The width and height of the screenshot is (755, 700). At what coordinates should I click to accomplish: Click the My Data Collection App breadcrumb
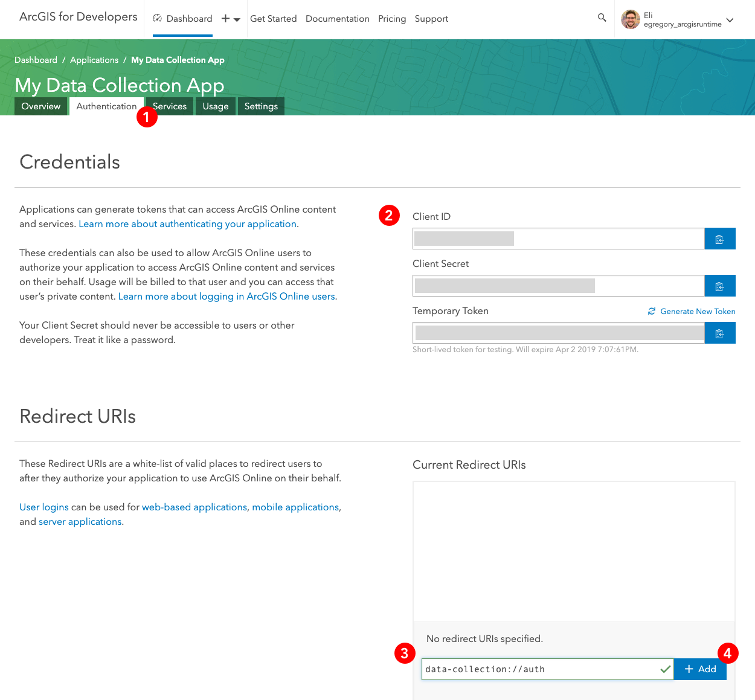pos(178,60)
